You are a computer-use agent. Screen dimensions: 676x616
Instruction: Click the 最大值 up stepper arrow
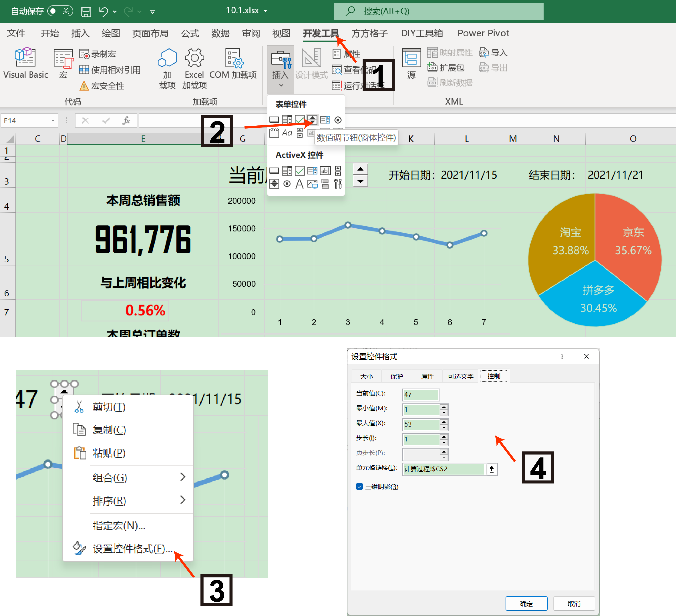pos(444,422)
